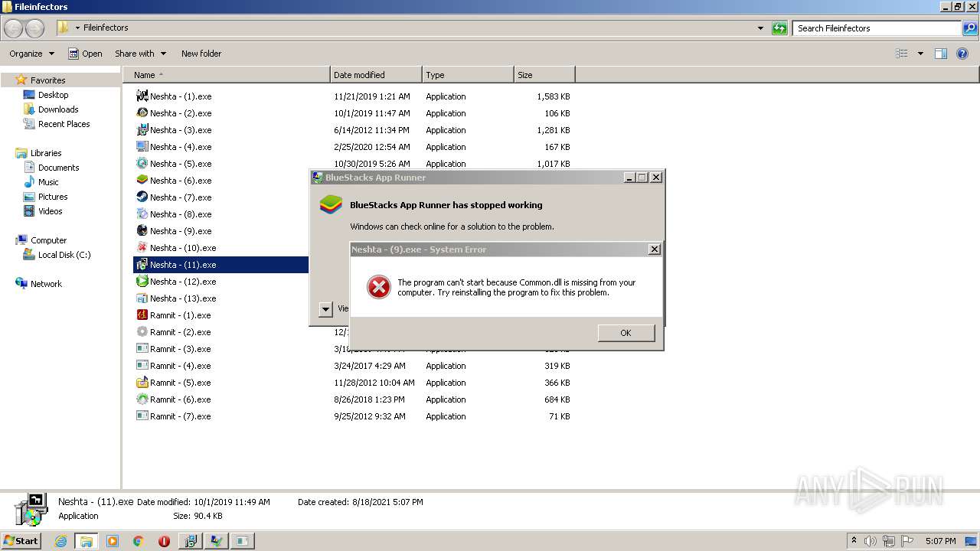The image size is (980, 551).
Task: Select the icon of Ramnit - (5).exe
Action: pos(142,382)
